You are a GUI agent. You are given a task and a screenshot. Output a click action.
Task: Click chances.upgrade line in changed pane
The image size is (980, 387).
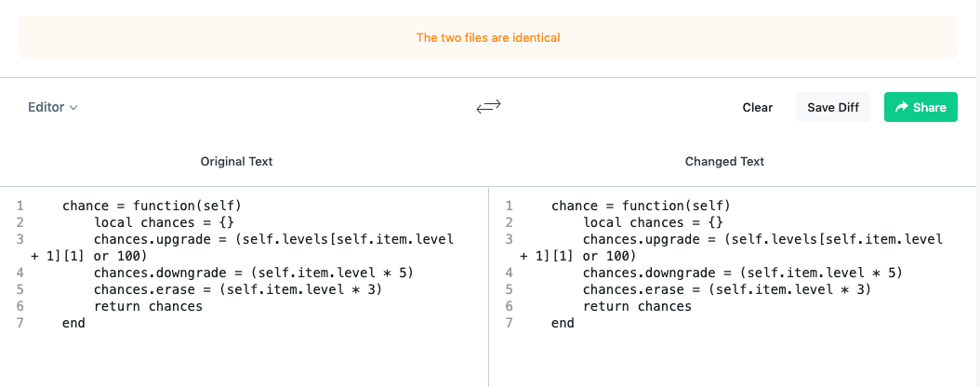click(732, 247)
